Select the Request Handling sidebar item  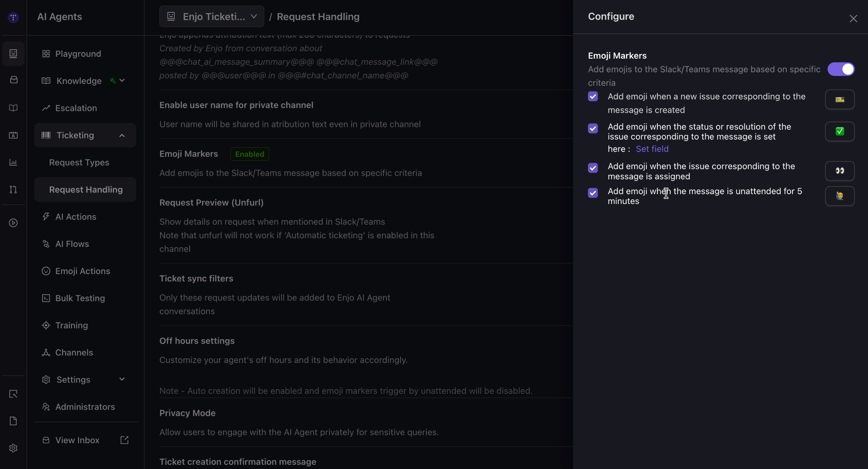(x=85, y=189)
